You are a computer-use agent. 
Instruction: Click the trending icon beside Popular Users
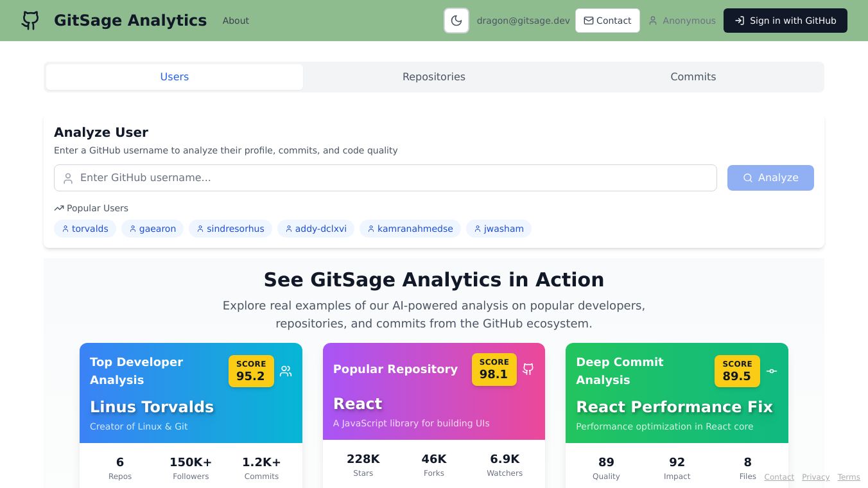pos(59,208)
